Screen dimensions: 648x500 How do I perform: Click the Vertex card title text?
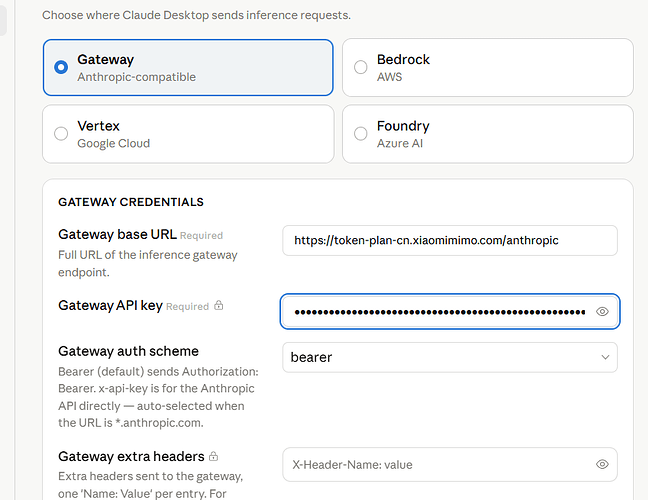tap(98, 126)
